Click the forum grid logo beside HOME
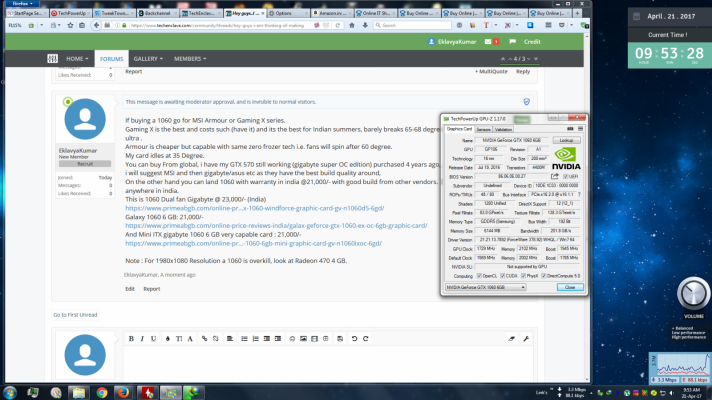Viewport: 712px width, 400px height. (x=52, y=59)
